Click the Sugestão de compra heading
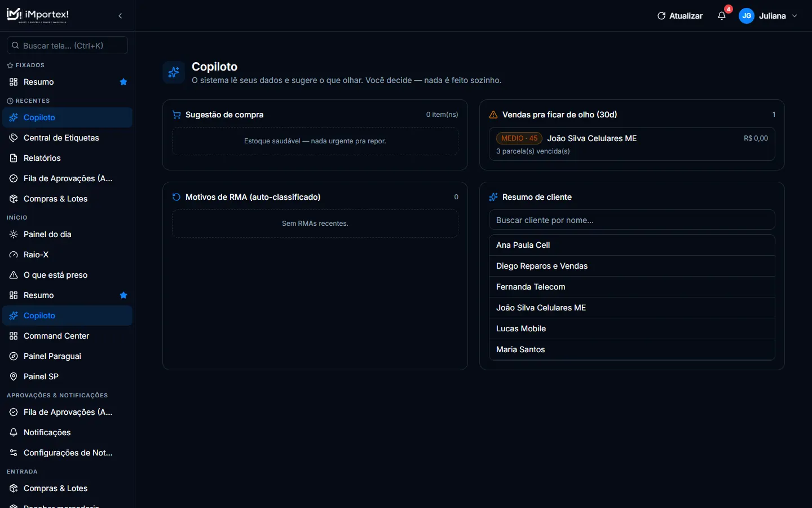 click(x=224, y=115)
